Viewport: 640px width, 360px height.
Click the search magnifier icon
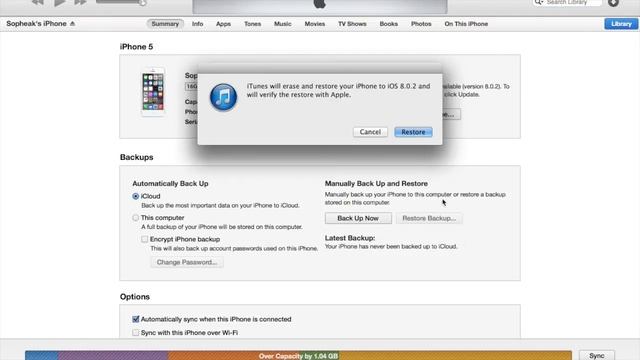(538, 2)
